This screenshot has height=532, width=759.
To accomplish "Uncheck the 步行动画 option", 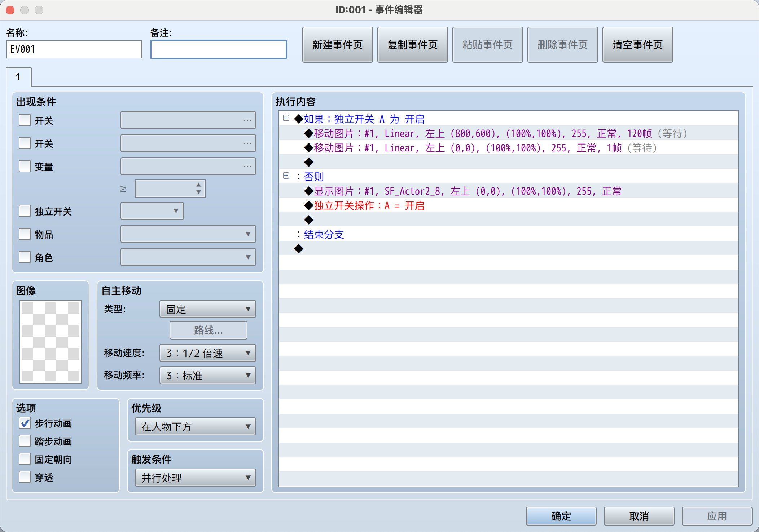I will click(25, 423).
